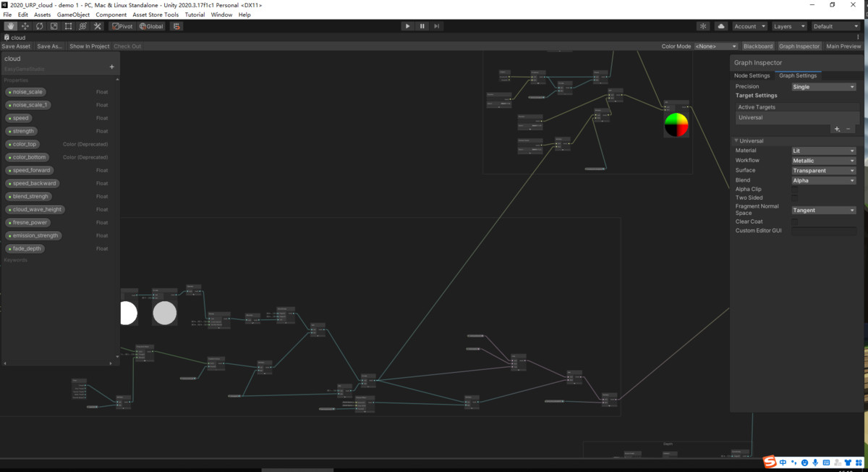This screenshot has width=868, height=472.
Task: Enable the Clear Coat checkbox
Action: [795, 222]
